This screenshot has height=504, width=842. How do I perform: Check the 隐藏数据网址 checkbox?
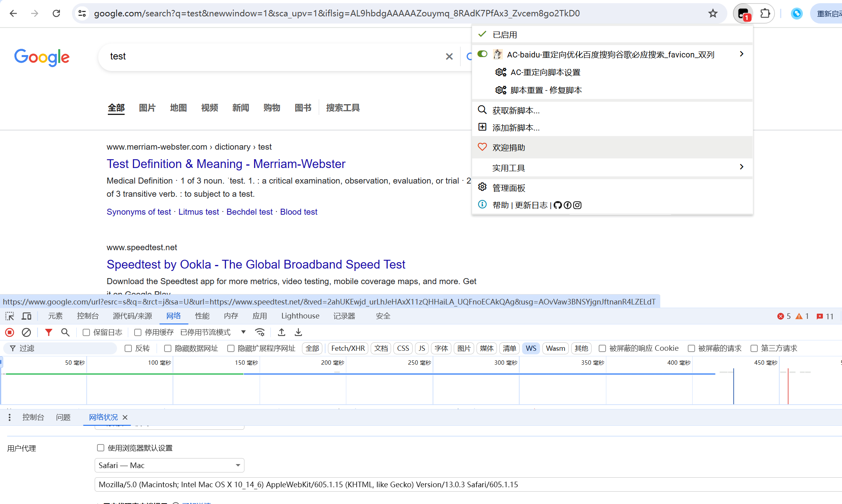point(168,348)
